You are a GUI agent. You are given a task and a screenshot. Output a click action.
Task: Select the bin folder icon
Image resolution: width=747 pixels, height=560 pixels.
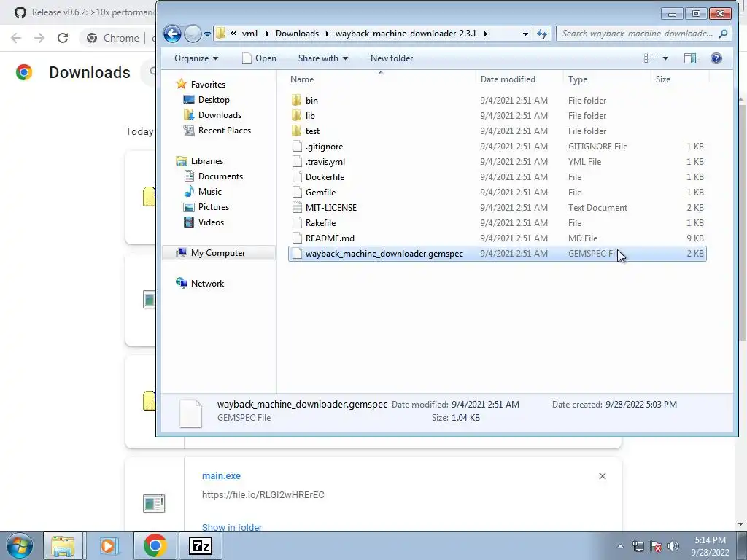[296, 100]
